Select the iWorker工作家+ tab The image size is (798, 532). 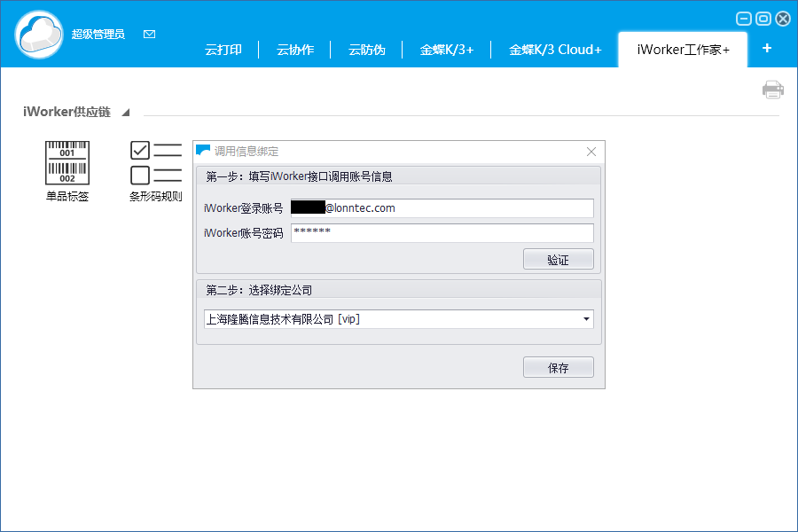(x=683, y=50)
